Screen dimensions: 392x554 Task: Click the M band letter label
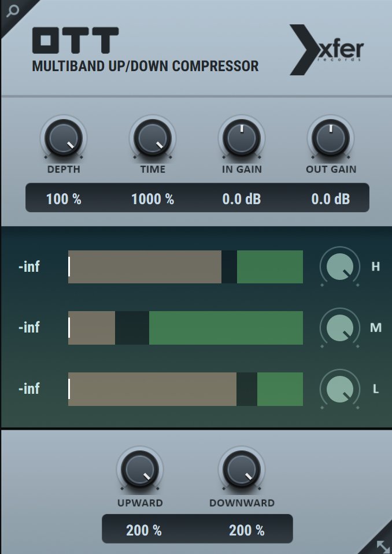376,328
